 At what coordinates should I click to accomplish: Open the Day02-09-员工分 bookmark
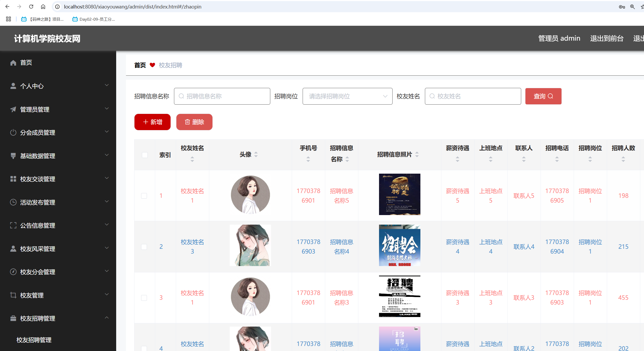[x=94, y=19]
